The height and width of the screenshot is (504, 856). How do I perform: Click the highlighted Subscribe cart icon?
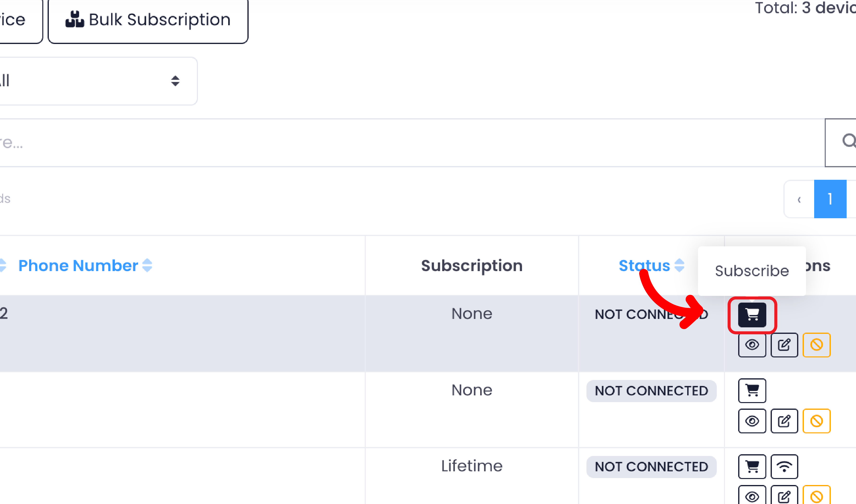[752, 315]
